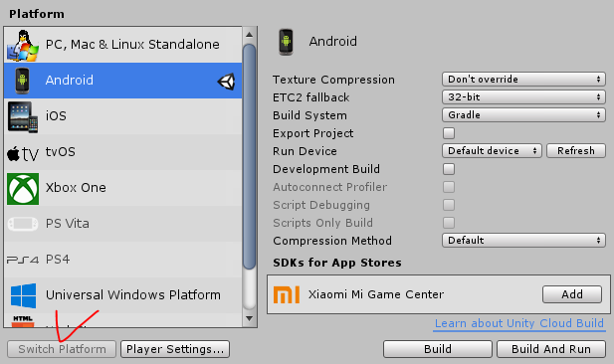Open the Run Device dropdown
614x364 pixels.
pos(492,151)
